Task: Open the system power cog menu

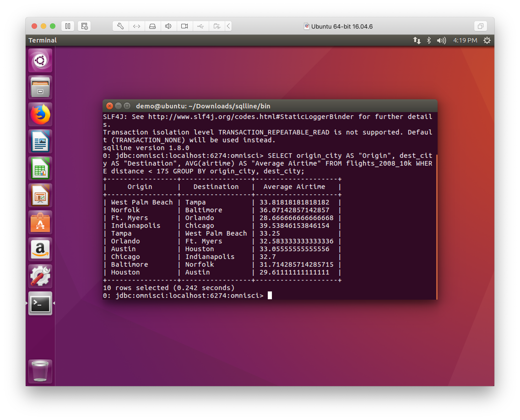Action: point(487,40)
